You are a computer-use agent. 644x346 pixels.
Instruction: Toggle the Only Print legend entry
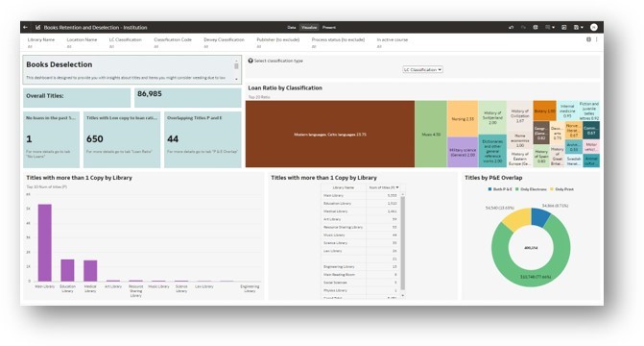(561, 189)
